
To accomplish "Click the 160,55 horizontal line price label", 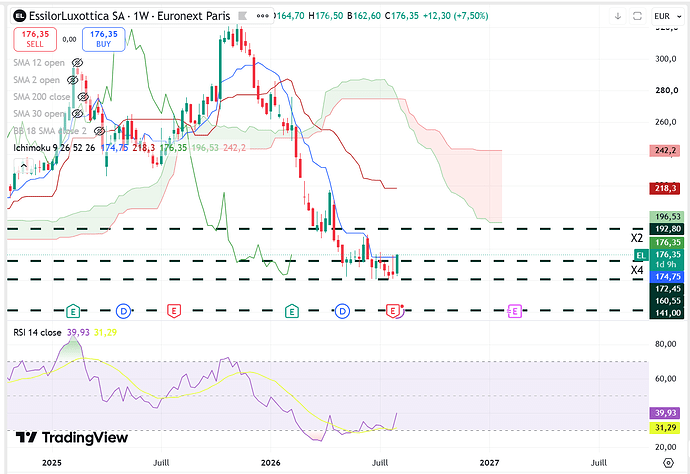I will click(667, 301).
